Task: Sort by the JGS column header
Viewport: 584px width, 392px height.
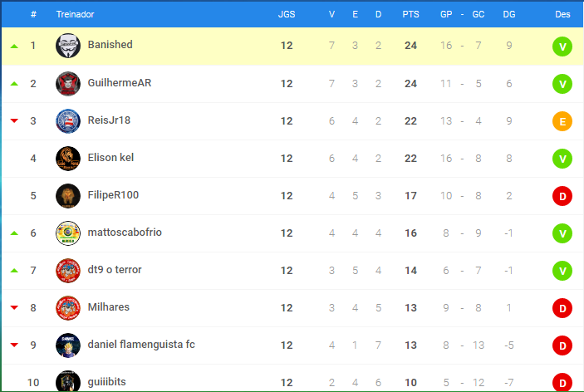Action: click(287, 14)
